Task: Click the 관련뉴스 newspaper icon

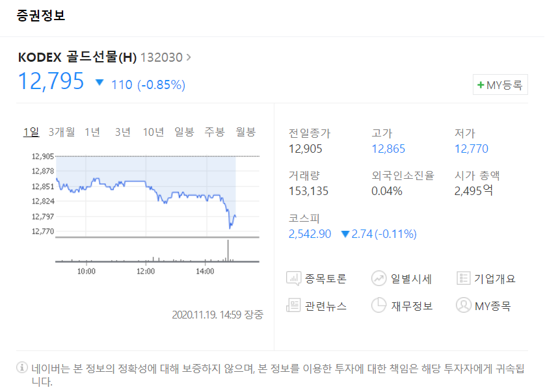Action: coord(293,306)
